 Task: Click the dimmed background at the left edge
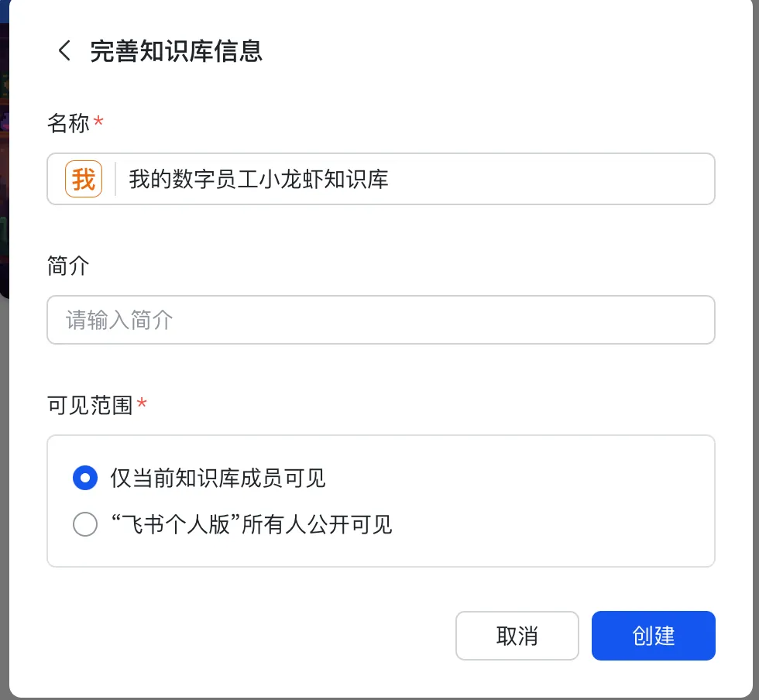coord(4,465)
